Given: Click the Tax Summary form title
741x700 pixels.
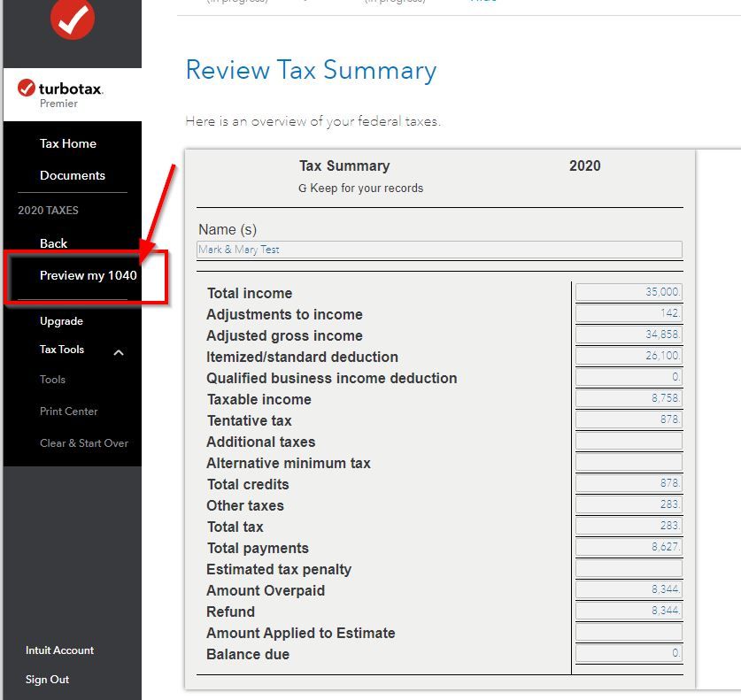Looking at the screenshot, I should coord(344,165).
